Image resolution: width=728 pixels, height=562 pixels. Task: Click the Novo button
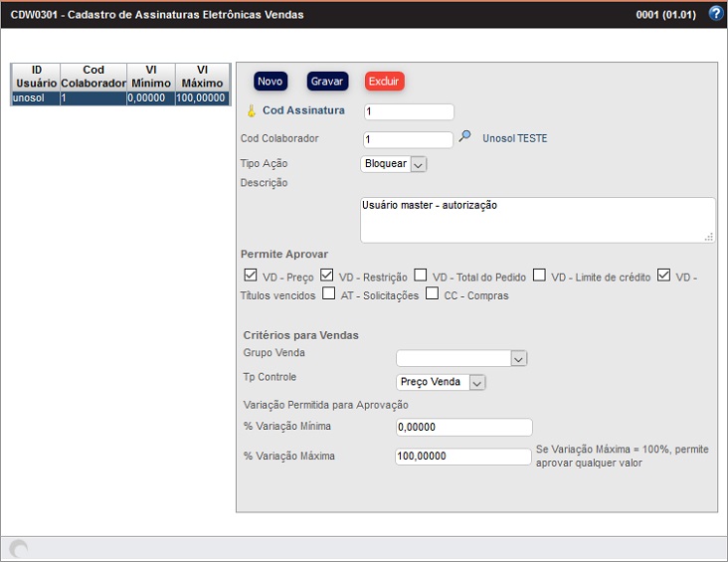coord(271,82)
